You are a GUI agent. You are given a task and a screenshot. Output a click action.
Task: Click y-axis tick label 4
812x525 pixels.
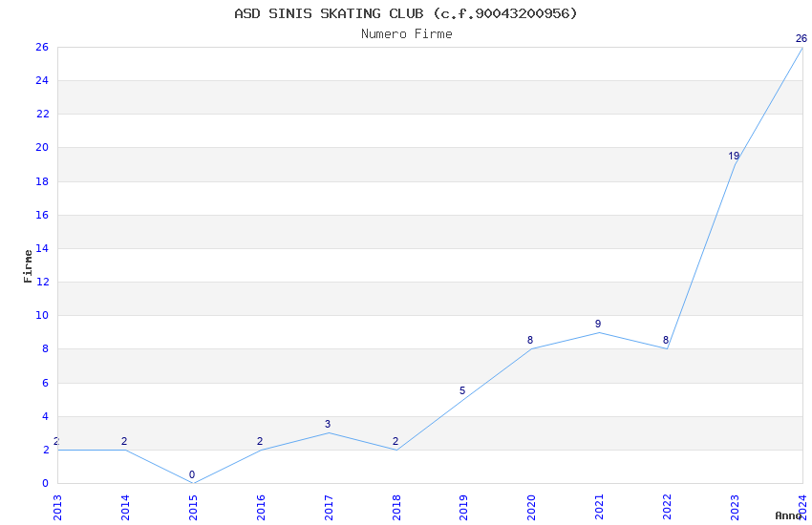coord(46,416)
